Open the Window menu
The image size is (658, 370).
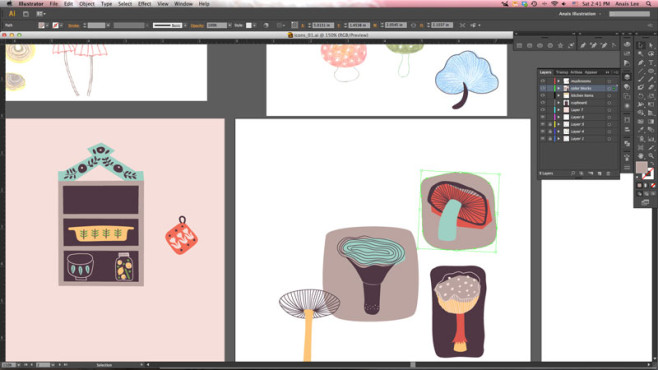coord(183,4)
